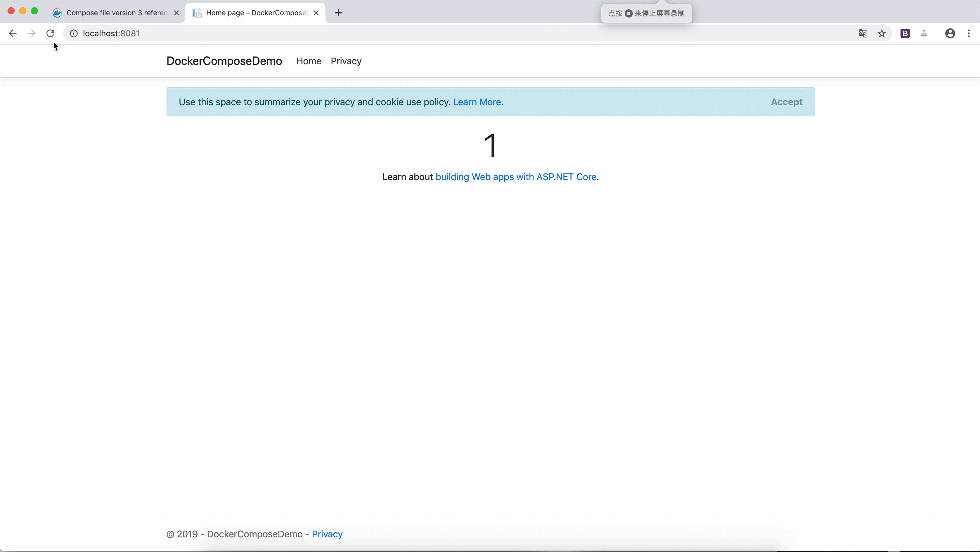The width and height of the screenshot is (980, 552).
Task: Click the browser forward arrow
Action: [x=32, y=34]
